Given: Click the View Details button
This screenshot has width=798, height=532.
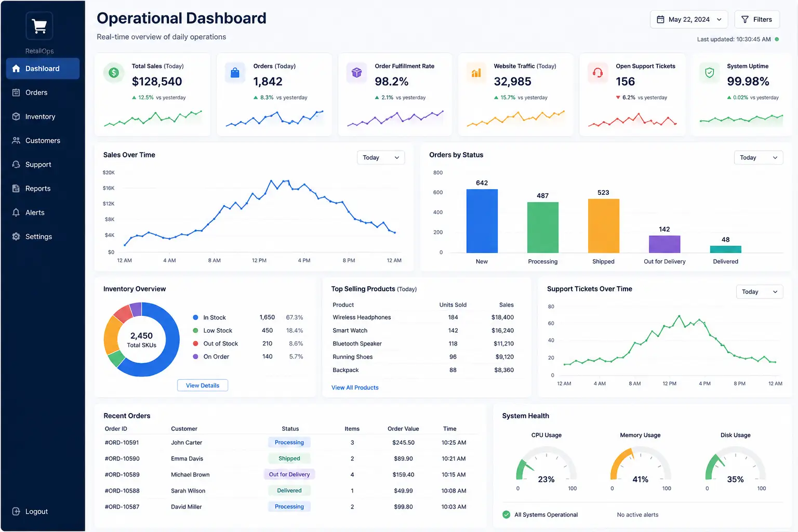Looking at the screenshot, I should click(203, 385).
